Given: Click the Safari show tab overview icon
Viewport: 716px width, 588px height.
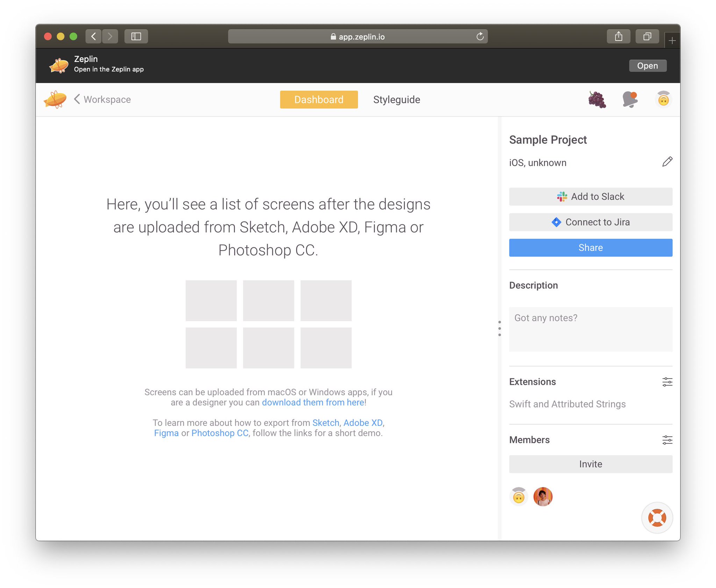Looking at the screenshot, I should 647,36.
